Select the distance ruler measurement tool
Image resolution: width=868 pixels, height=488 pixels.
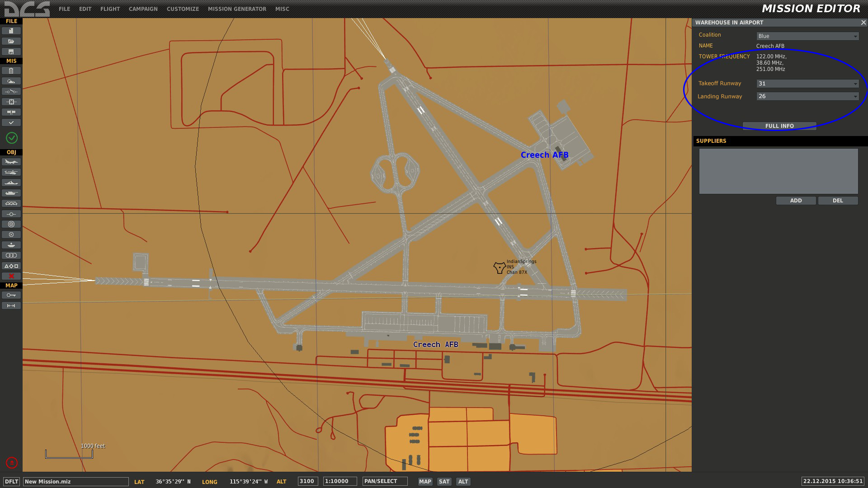point(11,305)
